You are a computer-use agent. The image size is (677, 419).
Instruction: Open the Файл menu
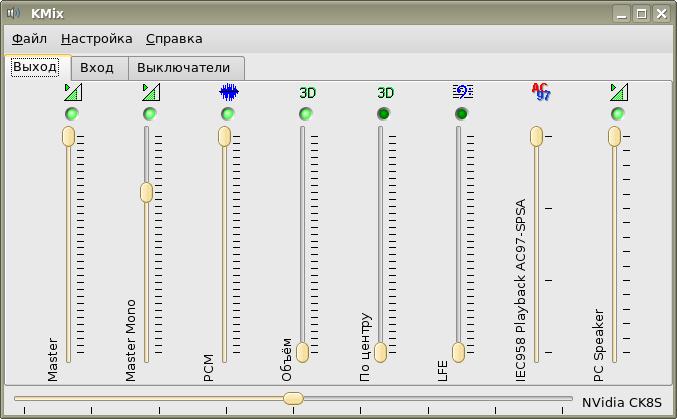(29, 39)
